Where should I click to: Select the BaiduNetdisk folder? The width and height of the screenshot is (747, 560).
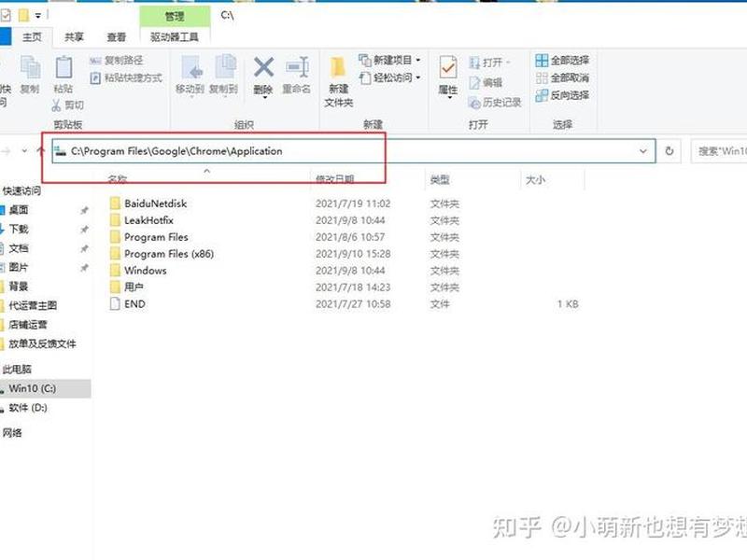pyautogui.click(x=155, y=203)
